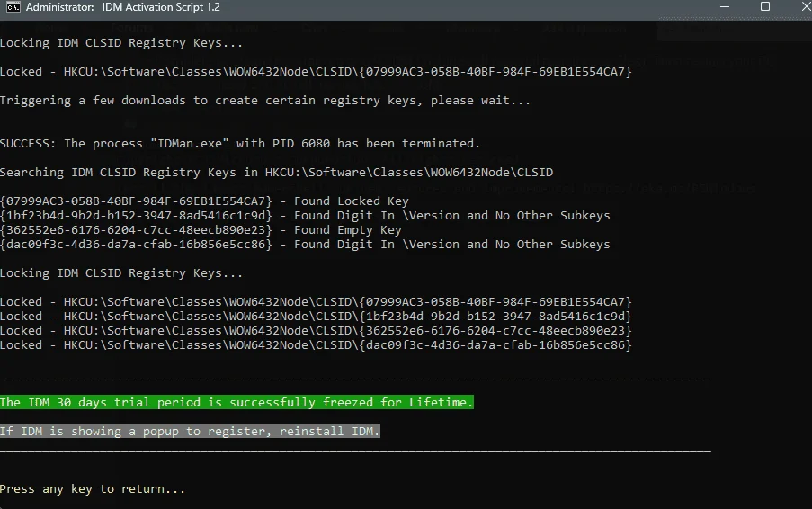The width and height of the screenshot is (812, 509).
Task: Close the IDM Activation Script window
Action: click(806, 6)
